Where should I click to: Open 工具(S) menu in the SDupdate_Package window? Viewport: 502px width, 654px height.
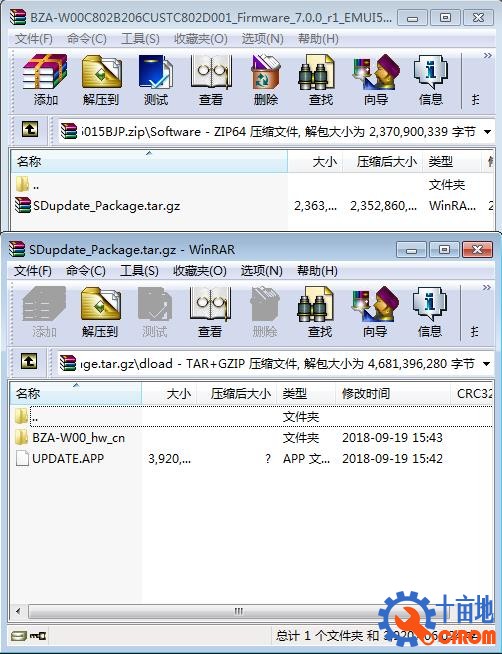139,271
